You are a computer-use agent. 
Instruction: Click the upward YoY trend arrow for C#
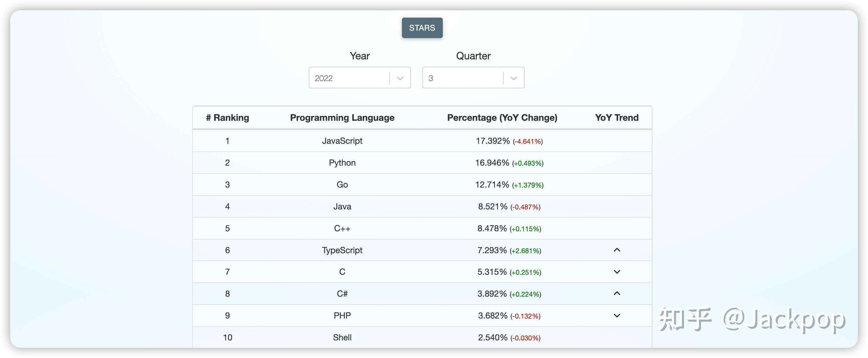pyautogui.click(x=617, y=294)
